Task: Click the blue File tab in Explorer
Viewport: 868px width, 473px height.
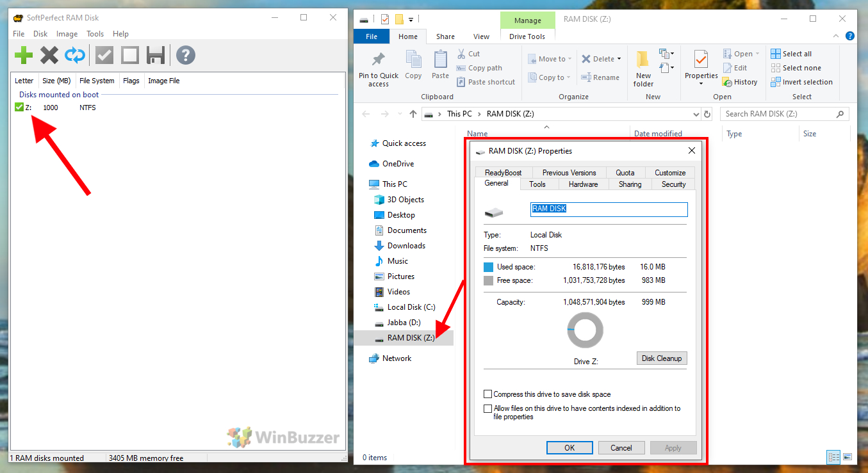Action: pyautogui.click(x=372, y=36)
